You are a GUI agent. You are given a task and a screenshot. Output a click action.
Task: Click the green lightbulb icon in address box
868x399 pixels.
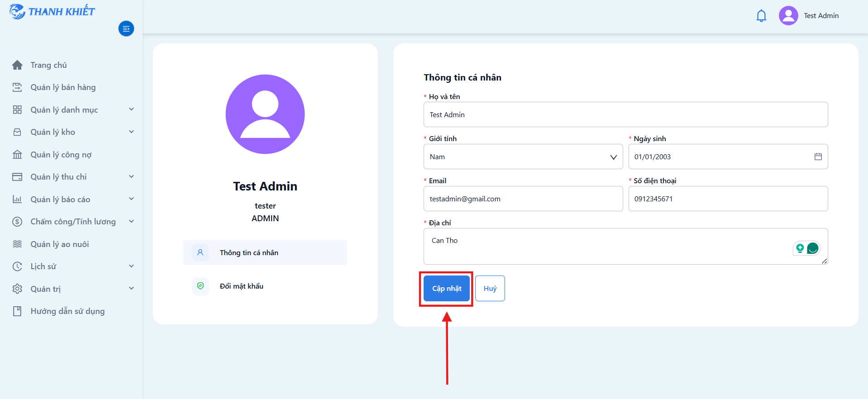coord(800,248)
